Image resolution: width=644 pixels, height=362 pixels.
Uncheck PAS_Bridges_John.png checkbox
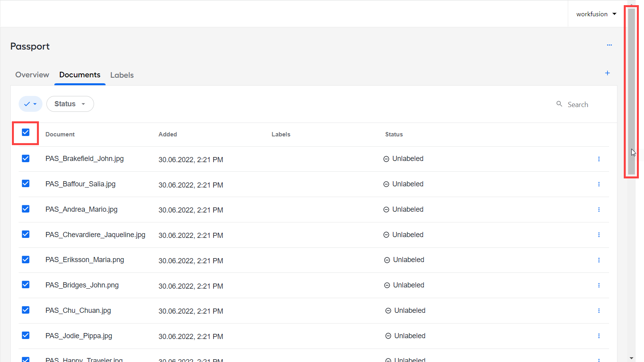pos(25,285)
